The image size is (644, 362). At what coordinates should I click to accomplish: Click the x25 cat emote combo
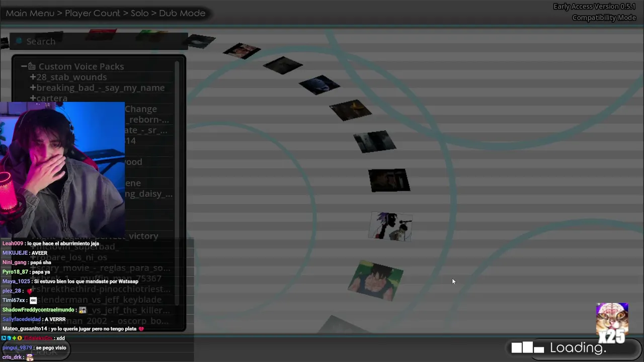612,323
